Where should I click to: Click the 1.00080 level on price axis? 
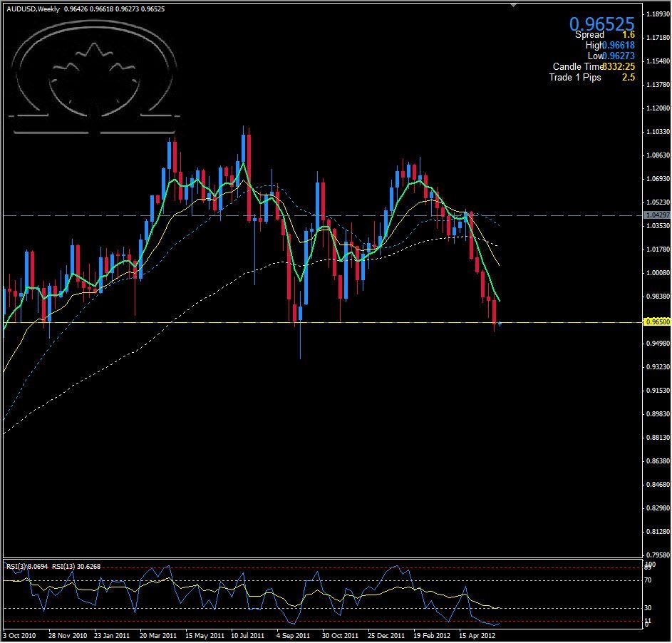click(655, 273)
